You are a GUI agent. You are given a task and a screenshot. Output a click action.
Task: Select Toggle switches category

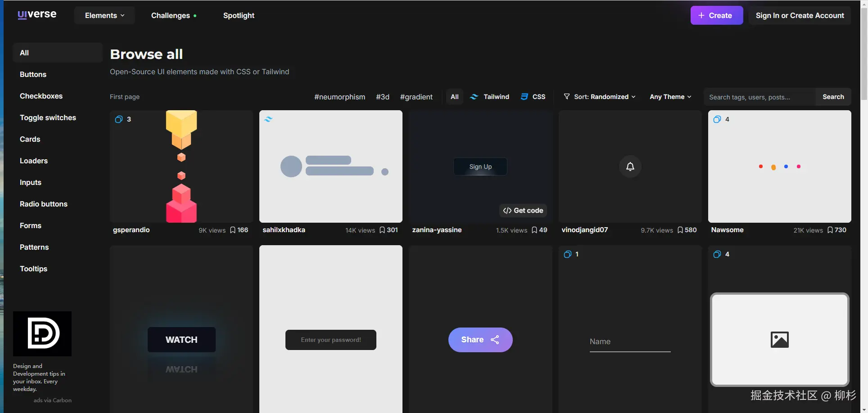58,117
